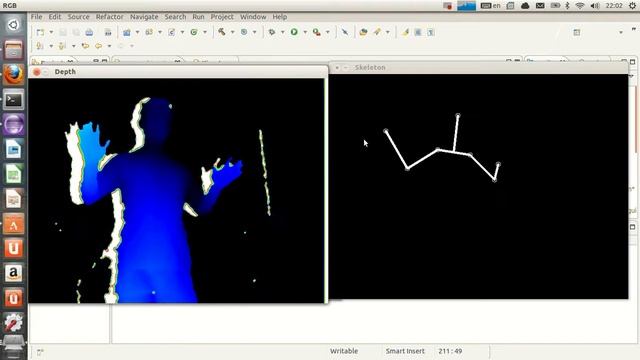Click the Depth window title bar
Image resolution: width=640 pixels, height=360 pixels.
(178, 72)
